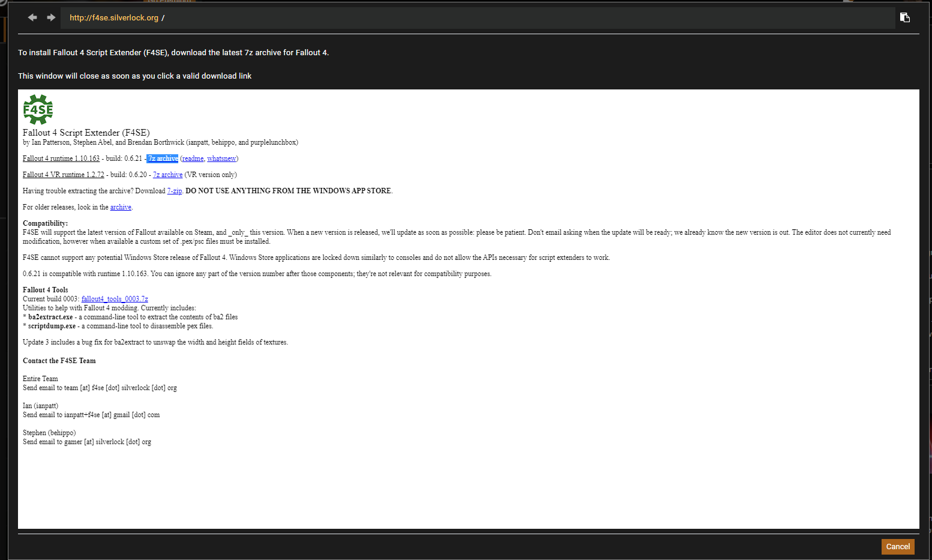The image size is (932, 560).
Task: Click the Fallout 4 VR runtime 1.2.72 link
Action: click(64, 175)
